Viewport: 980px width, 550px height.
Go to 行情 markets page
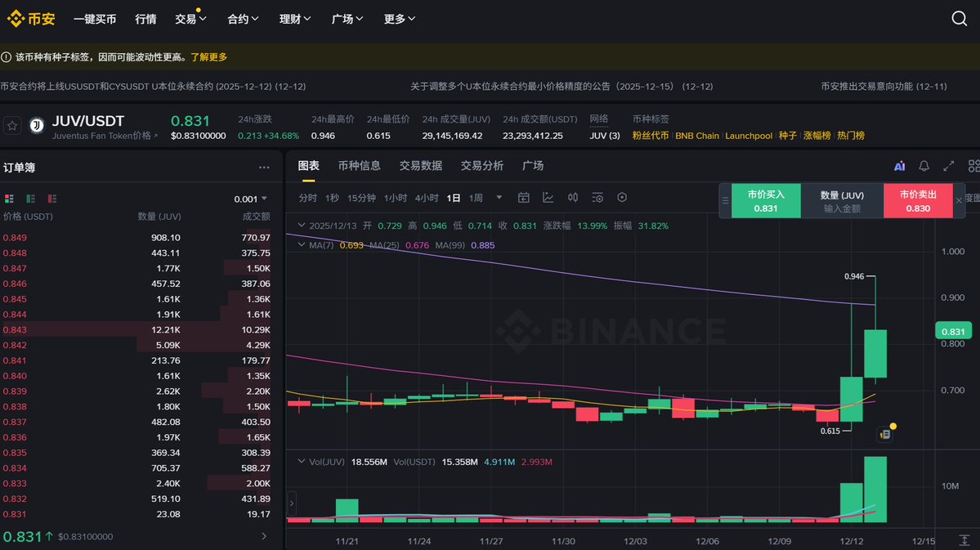tap(145, 19)
